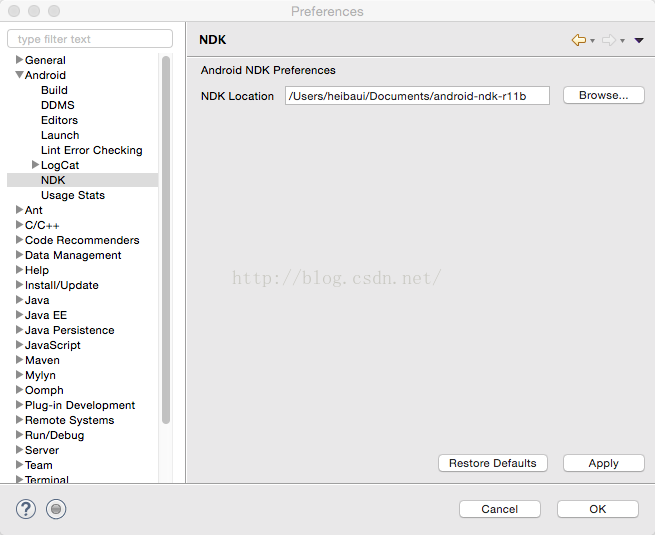Expand the Ant preferences node
This screenshot has width=655, height=535.
[x=19, y=210]
